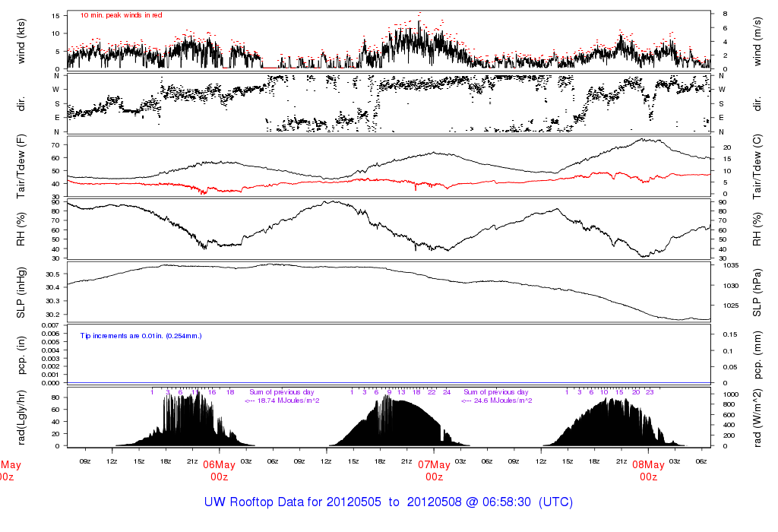Click the 'SLP (inHg)' axis label
The image size is (778, 532).
[x=21, y=293]
